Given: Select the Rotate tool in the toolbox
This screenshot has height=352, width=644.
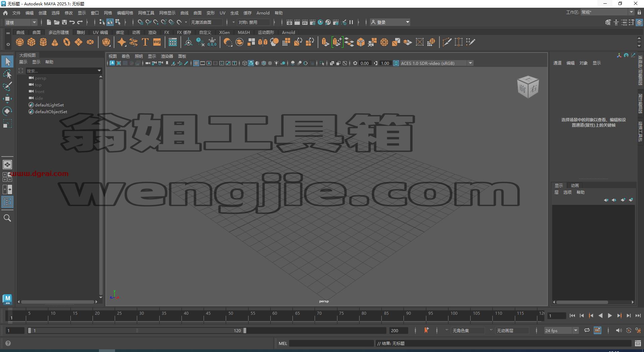Looking at the screenshot, I should 7,111.
